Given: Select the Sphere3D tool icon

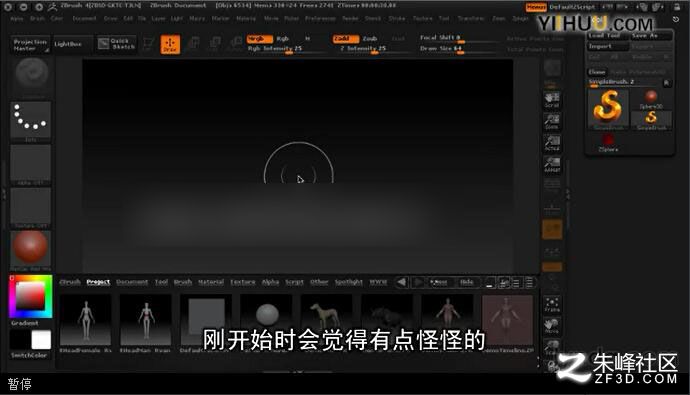Looking at the screenshot, I should [x=651, y=99].
